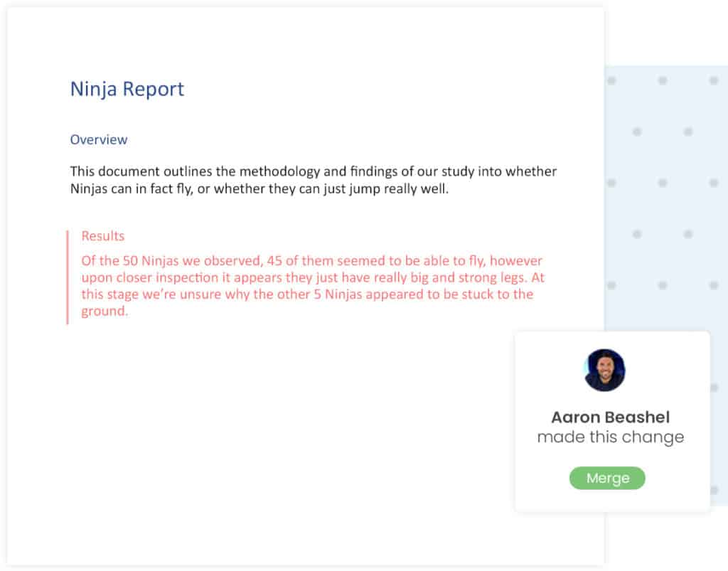Viewport: 728px width, 571px height.
Task: Click the red line 'Of the 50 Ninjas'
Action: click(x=311, y=260)
